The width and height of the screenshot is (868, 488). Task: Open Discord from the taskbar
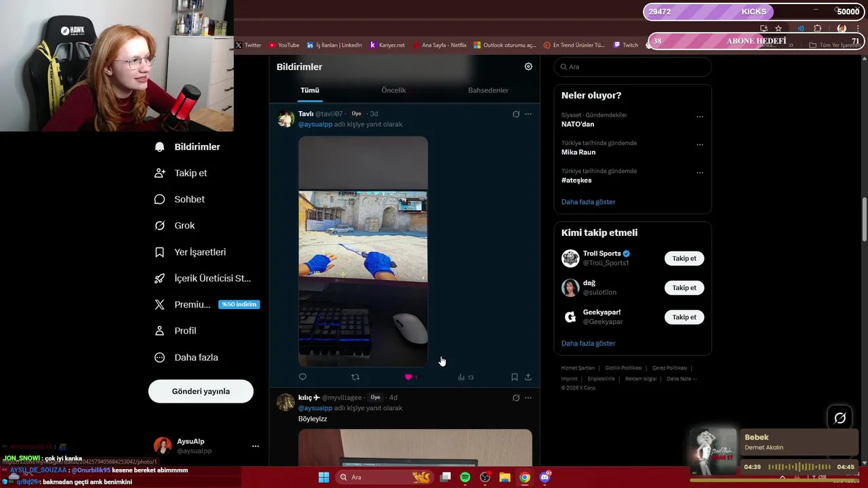point(545,477)
